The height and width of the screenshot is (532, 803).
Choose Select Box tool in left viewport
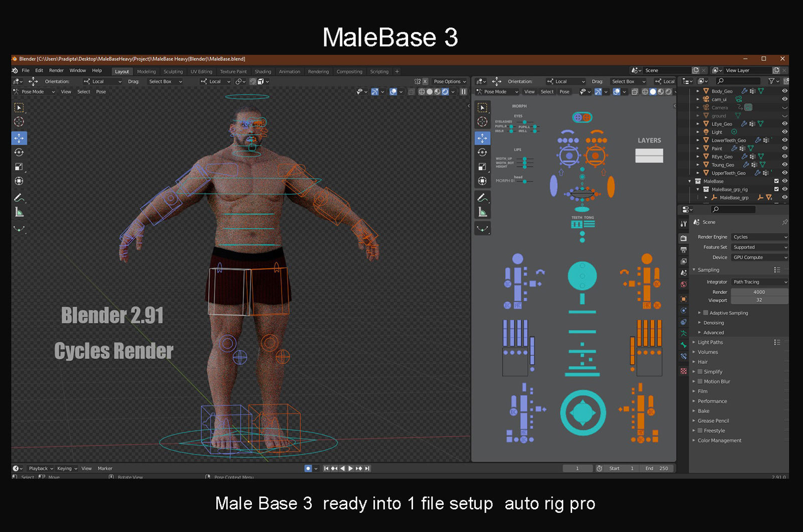point(19,107)
